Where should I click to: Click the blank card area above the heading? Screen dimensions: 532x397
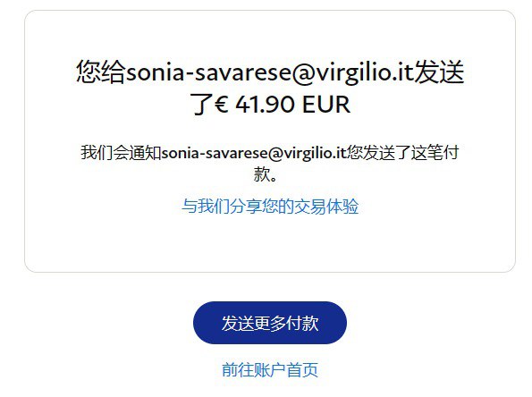coord(270,34)
